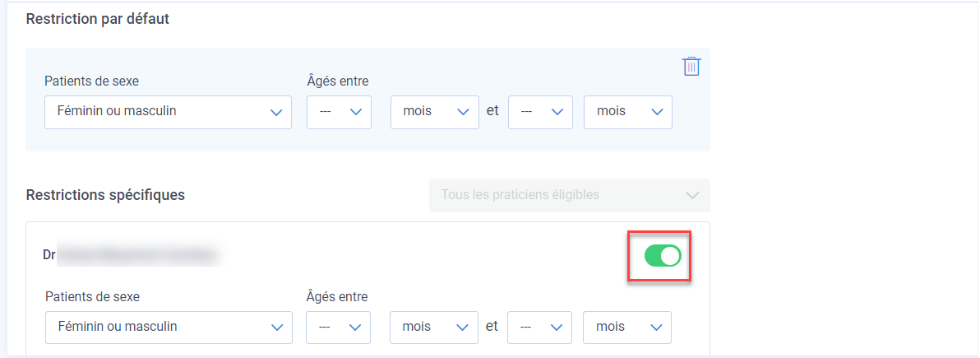
Task: Open doctor's specific maximum age unit dropdown
Action: (x=627, y=328)
